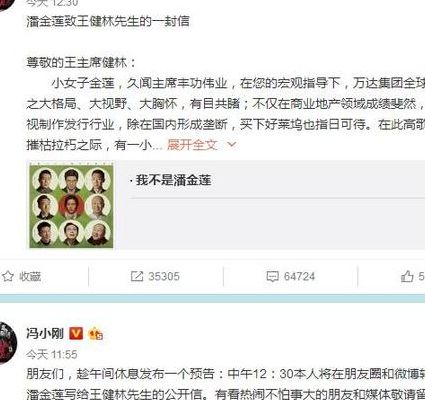Click the top post timestamp 今天 12:30

pyautogui.click(x=52, y=3)
